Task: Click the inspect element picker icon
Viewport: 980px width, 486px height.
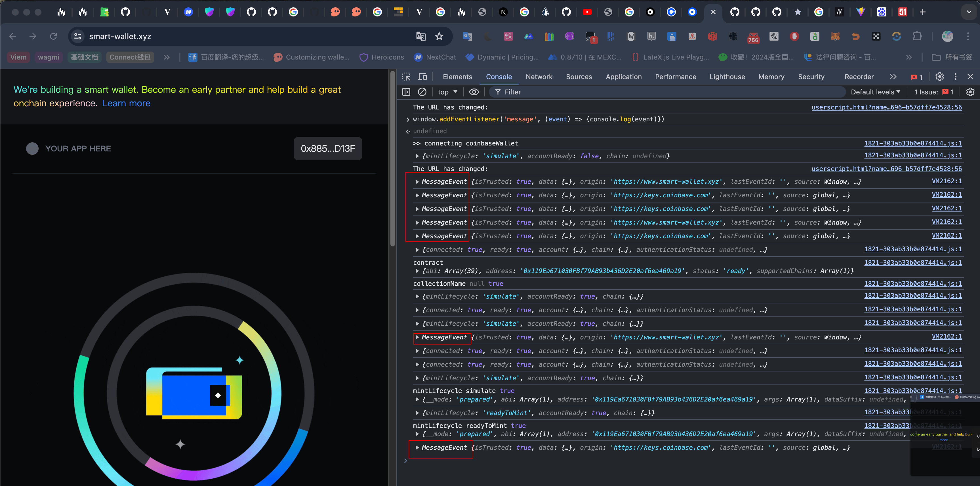Action: [x=406, y=77]
